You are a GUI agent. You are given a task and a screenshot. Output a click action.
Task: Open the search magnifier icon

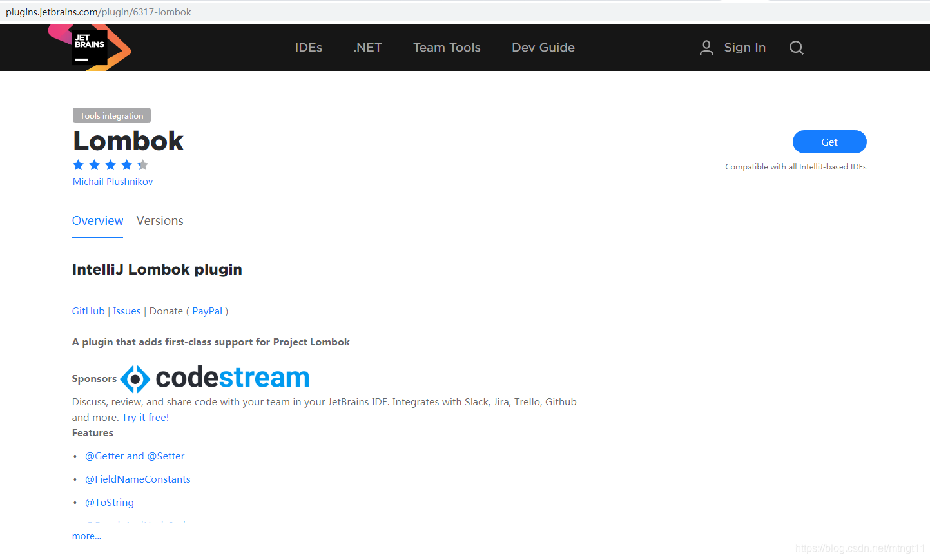pyautogui.click(x=797, y=48)
